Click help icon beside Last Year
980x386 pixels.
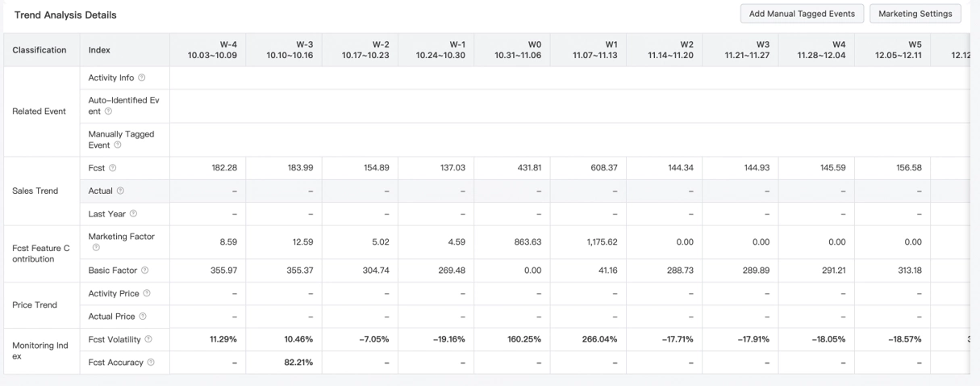pos(134,213)
